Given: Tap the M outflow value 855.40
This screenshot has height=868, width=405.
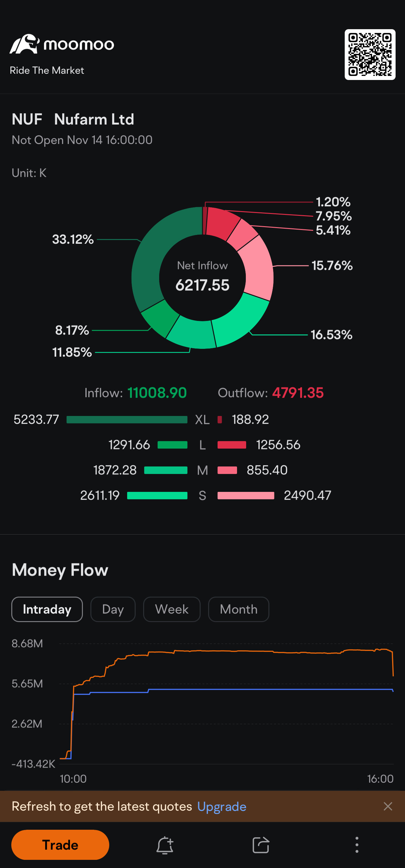Looking at the screenshot, I should click(267, 470).
